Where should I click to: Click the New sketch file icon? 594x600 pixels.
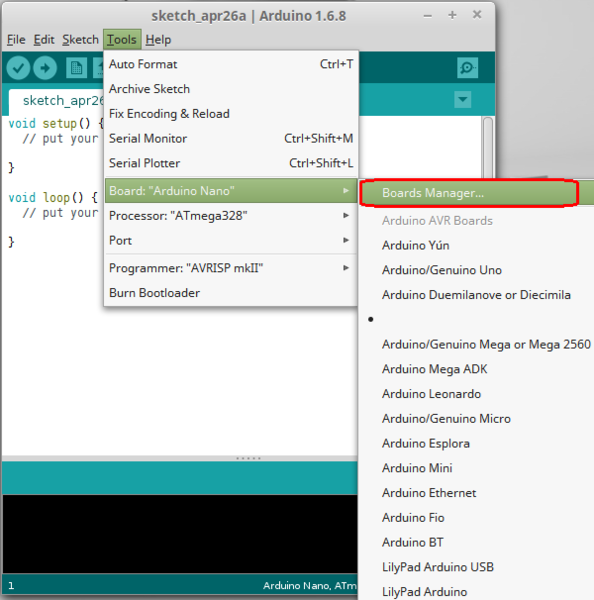tap(76, 68)
